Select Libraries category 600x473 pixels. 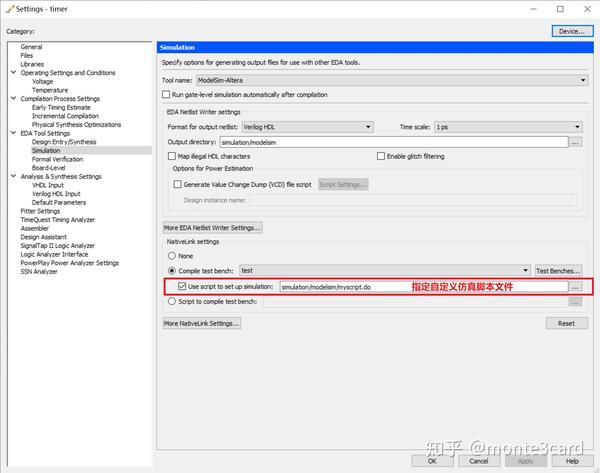tap(32, 64)
